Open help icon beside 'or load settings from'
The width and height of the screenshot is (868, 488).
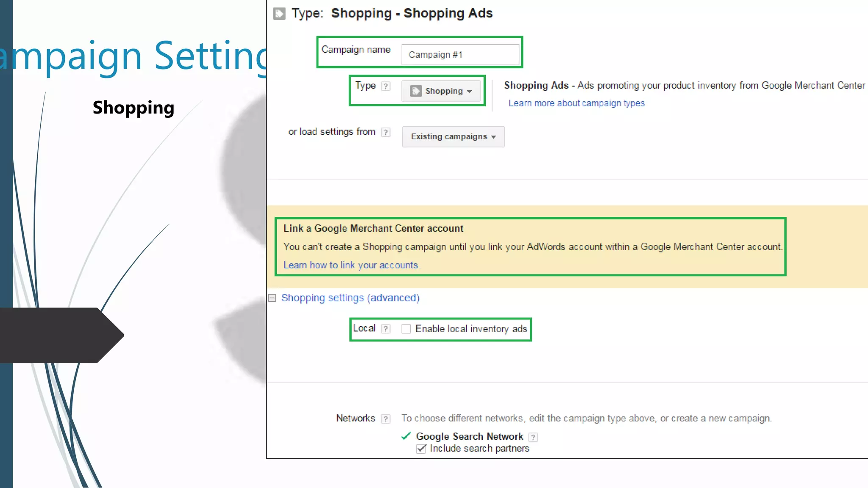pos(385,133)
